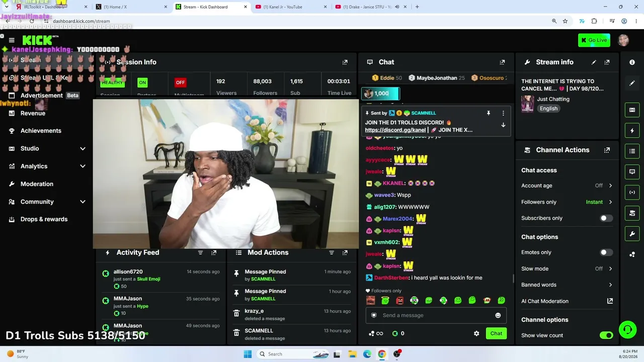
Task: Open the discord.gg/kanel link
Action: (395, 130)
